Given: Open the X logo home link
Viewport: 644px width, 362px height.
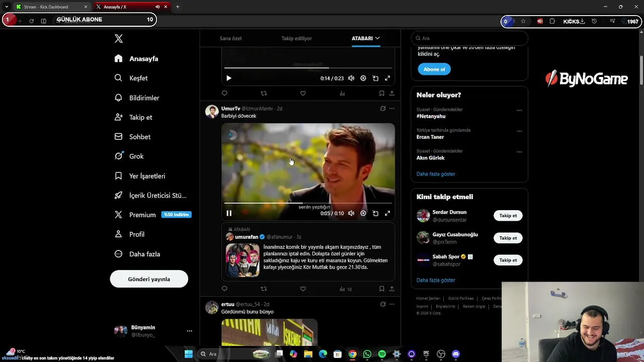Looking at the screenshot, I should point(119,39).
